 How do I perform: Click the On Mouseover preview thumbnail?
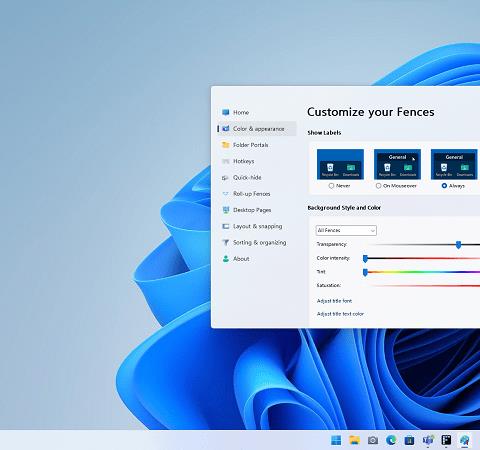(x=397, y=164)
